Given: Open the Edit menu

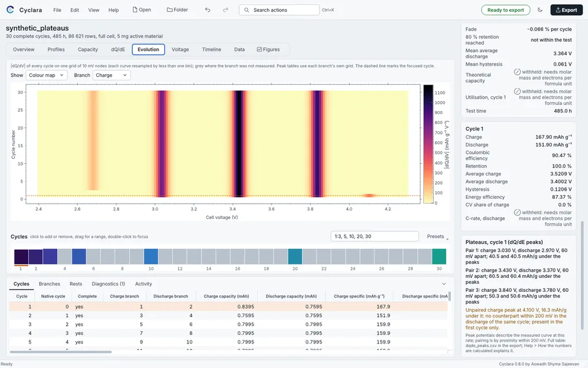Looking at the screenshot, I should 75,10.
